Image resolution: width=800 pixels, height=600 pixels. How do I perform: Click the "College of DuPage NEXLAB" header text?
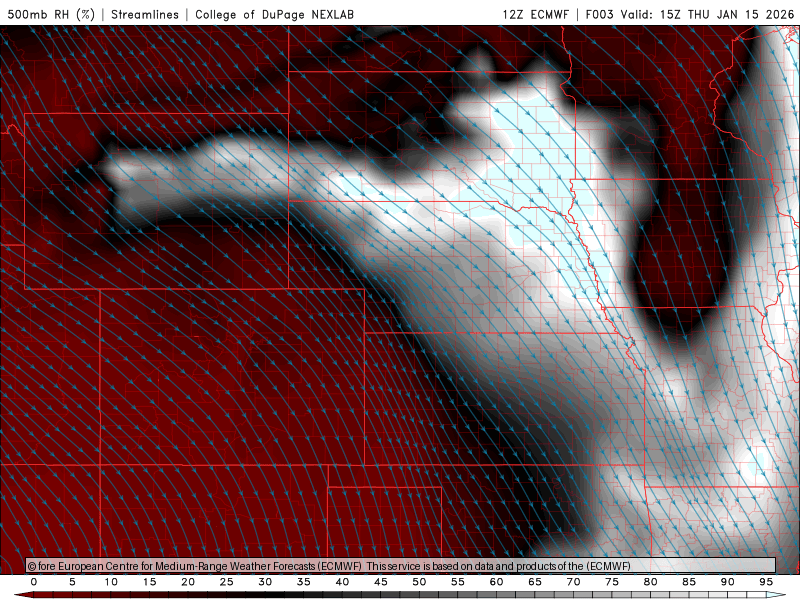pos(274,14)
